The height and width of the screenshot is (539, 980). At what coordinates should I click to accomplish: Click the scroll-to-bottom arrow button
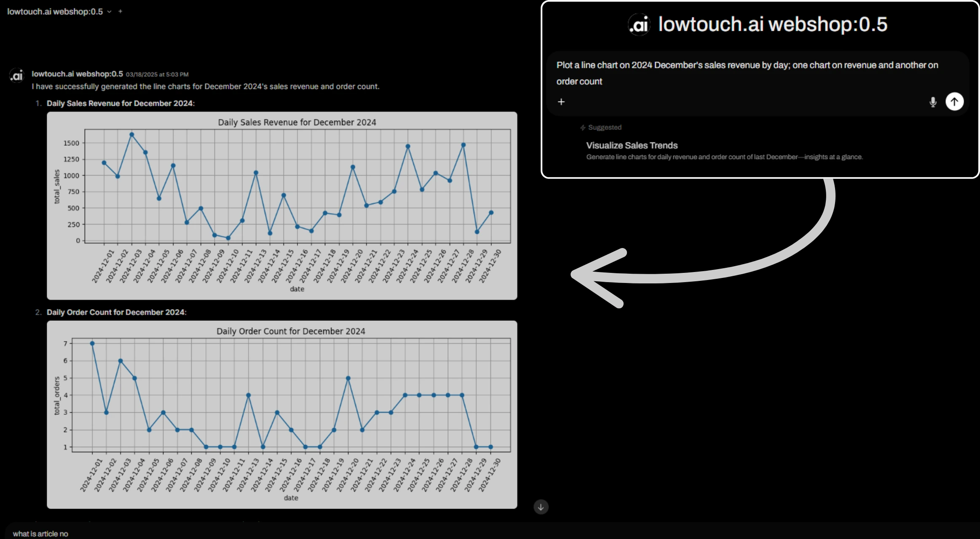(x=541, y=507)
